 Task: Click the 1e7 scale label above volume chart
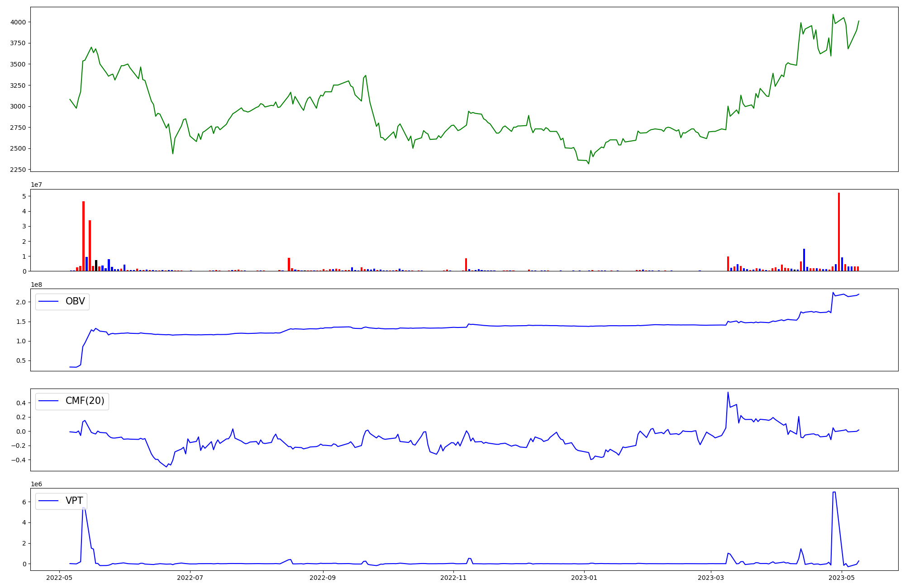point(37,185)
